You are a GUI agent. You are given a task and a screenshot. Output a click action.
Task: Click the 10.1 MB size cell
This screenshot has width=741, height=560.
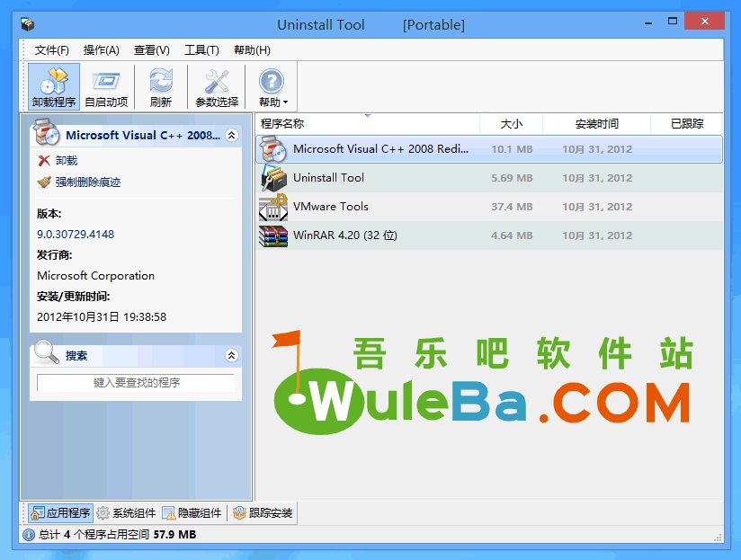(x=512, y=149)
